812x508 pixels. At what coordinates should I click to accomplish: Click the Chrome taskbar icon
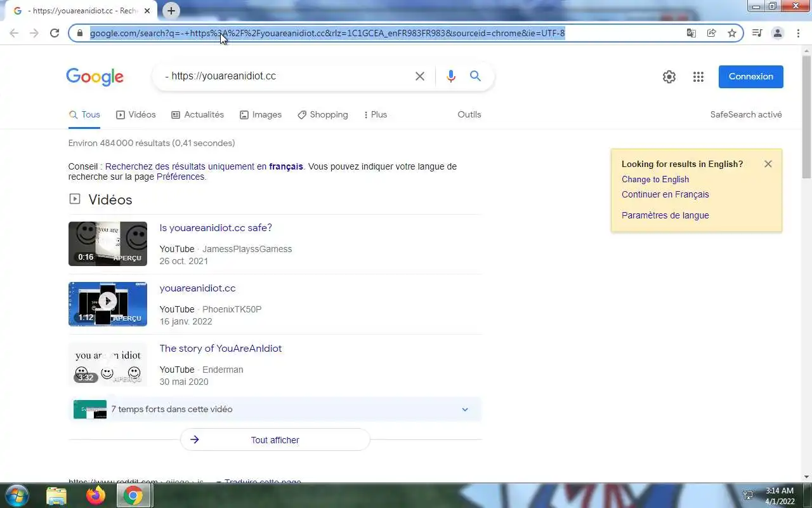133,495
